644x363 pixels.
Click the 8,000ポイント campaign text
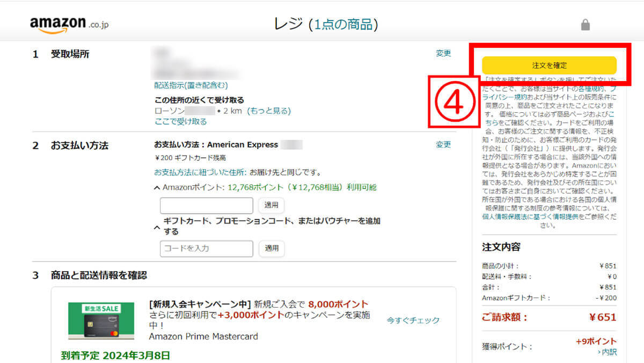tap(339, 304)
